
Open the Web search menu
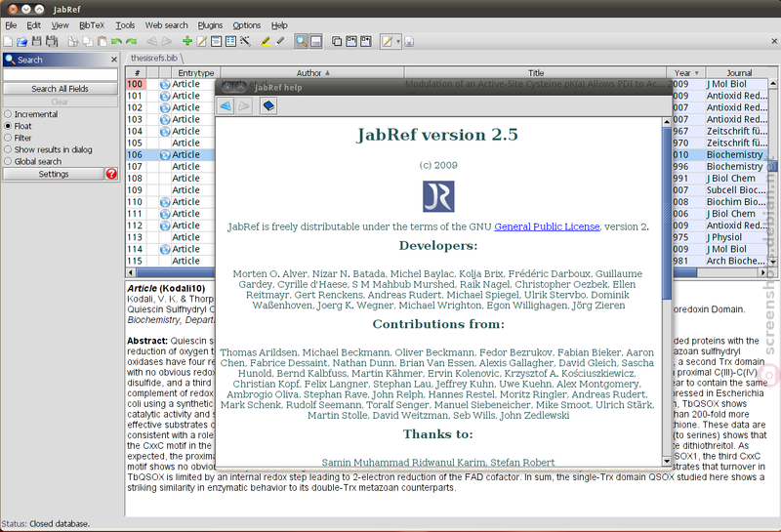click(166, 25)
